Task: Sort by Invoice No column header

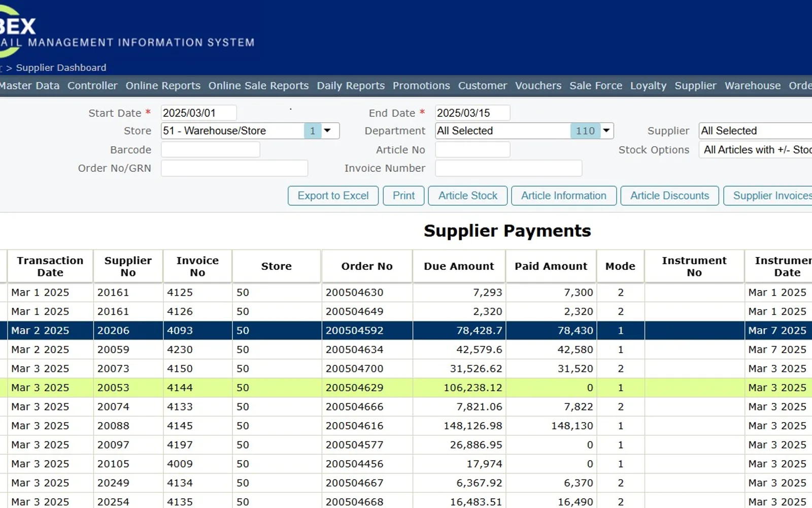Action: [197, 266]
